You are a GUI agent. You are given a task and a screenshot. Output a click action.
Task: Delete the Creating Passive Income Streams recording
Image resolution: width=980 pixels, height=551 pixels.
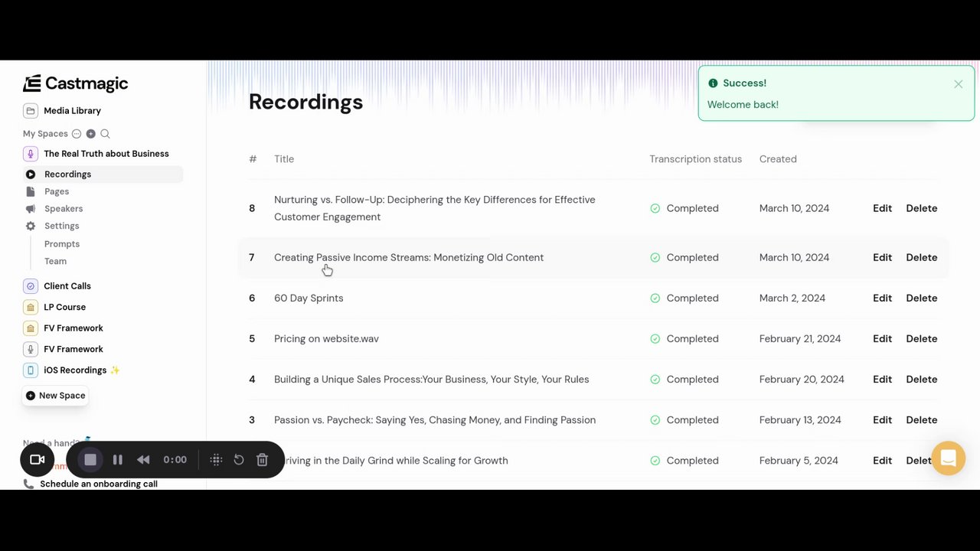point(921,257)
